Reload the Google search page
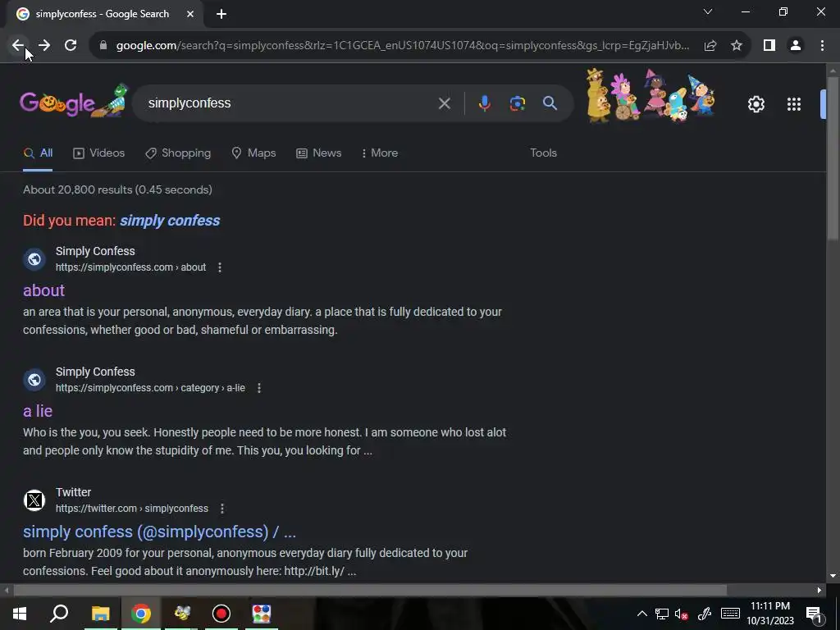This screenshot has height=630, width=840. pos(71,46)
